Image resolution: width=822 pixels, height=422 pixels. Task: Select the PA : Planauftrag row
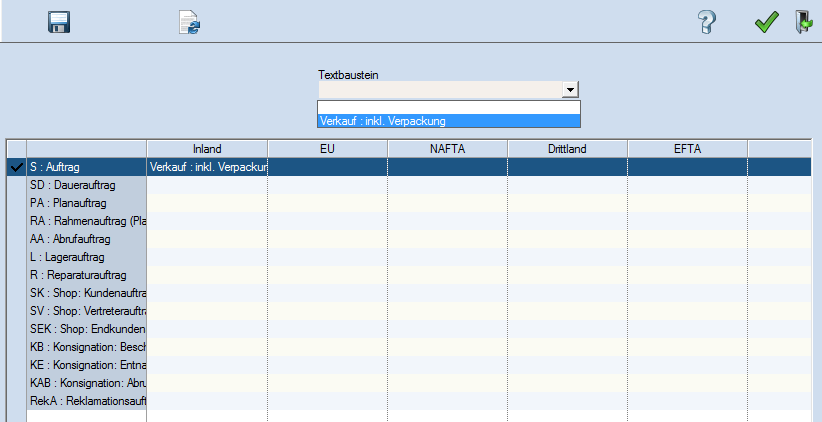tap(86, 203)
